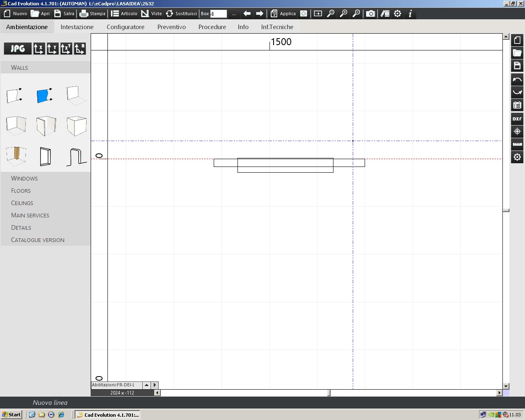525x420 pixels.
Task: Click the camera snapshot icon
Action: pyautogui.click(x=370, y=14)
